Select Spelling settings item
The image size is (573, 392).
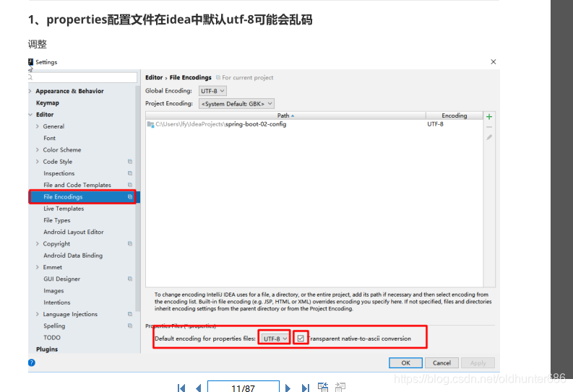pyautogui.click(x=54, y=326)
